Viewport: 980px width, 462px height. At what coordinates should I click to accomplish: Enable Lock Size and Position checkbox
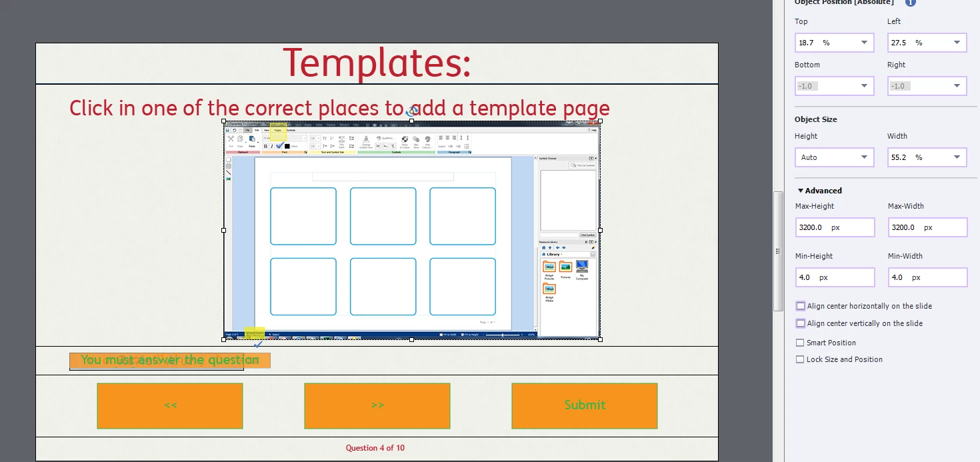click(x=800, y=359)
